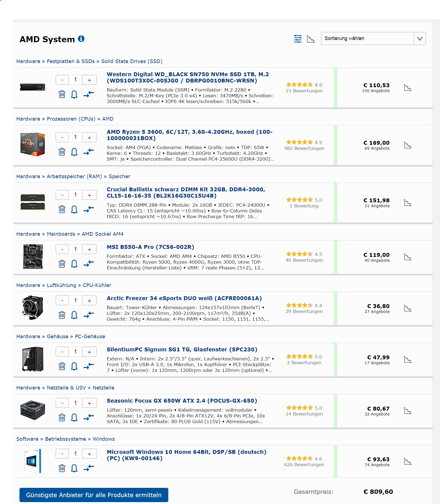The image size is (440, 504).
Task: Decrease quantity of WD_BLACK SN750
Action: click(62, 80)
